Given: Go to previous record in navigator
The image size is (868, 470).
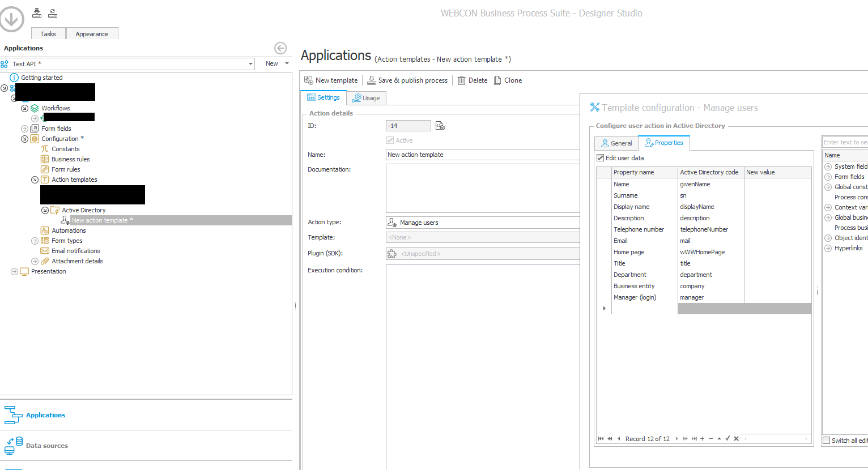Looking at the screenshot, I should click(x=619, y=438).
